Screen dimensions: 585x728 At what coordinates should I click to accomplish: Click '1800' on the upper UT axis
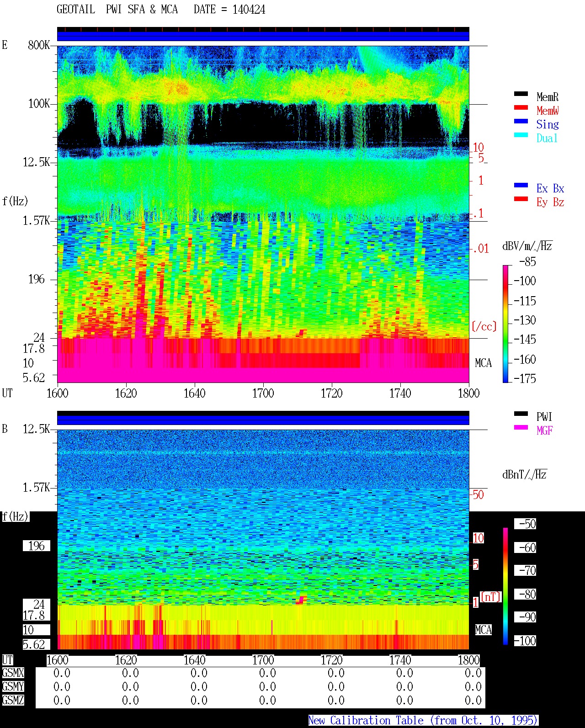[468, 393]
